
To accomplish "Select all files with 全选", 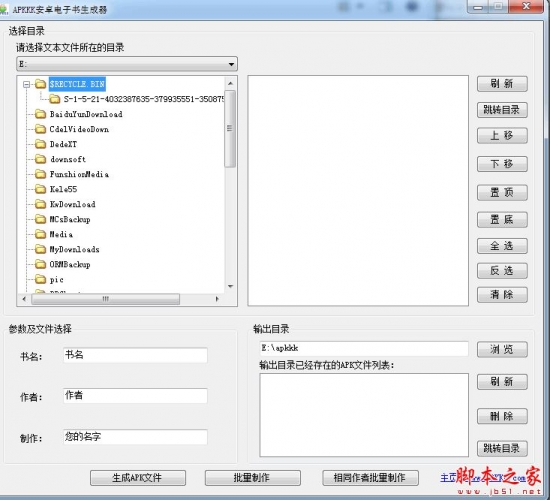I will [502, 246].
